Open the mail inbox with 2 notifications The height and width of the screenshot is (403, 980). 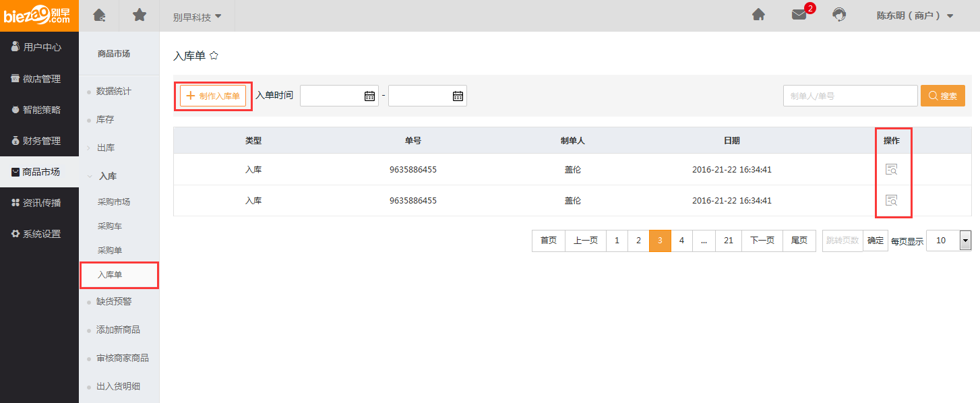(x=799, y=15)
